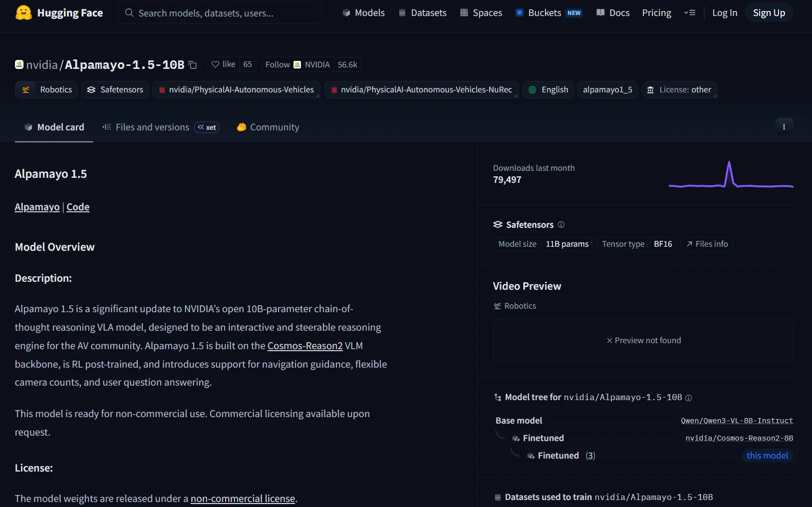Click the Sign Up button
The image size is (812, 507).
[x=769, y=13]
